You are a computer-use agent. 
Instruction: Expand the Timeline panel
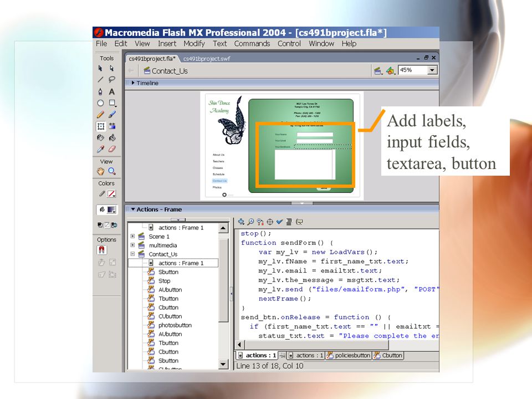pos(133,83)
